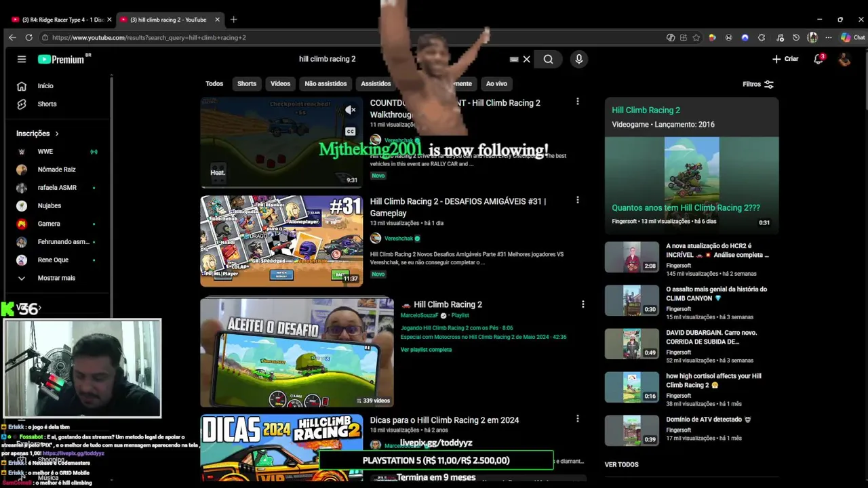Open rafaela ASMR channel subscription
Image resolution: width=868 pixels, height=488 pixels.
[56, 188]
